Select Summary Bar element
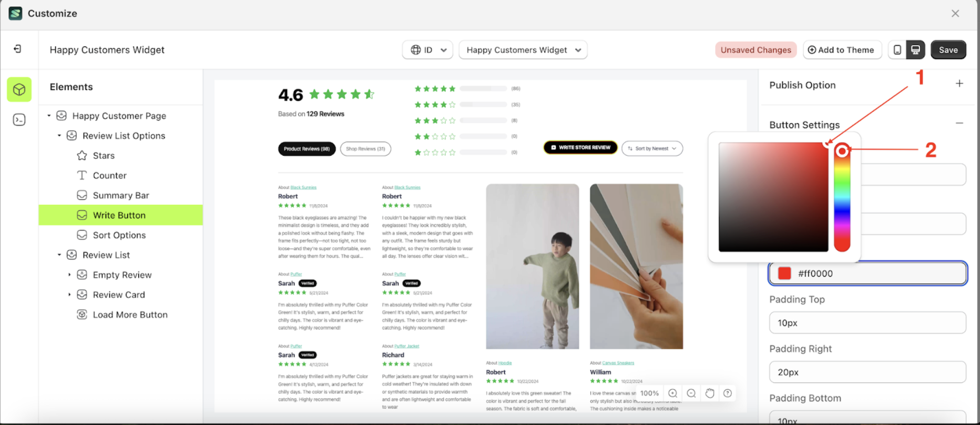Image resolution: width=980 pixels, height=425 pixels. (120, 195)
